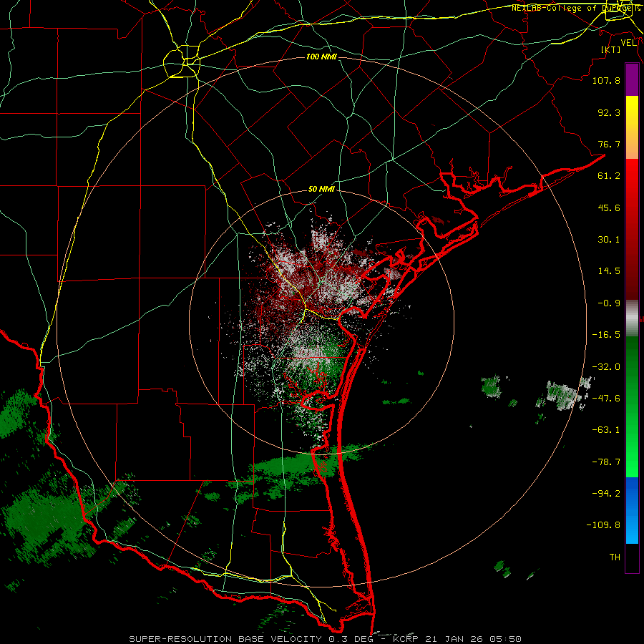
Task: Pick the yellow-orange segment of the color bar
Action: point(632,127)
